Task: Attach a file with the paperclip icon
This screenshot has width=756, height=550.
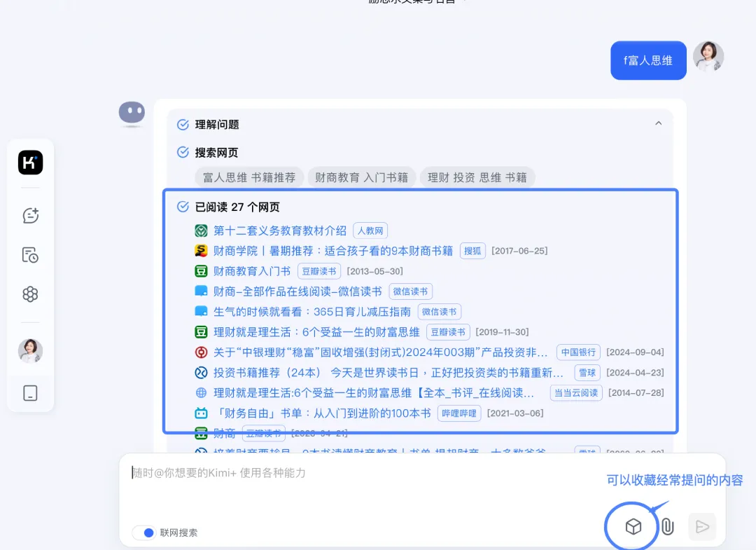Action: pos(666,526)
